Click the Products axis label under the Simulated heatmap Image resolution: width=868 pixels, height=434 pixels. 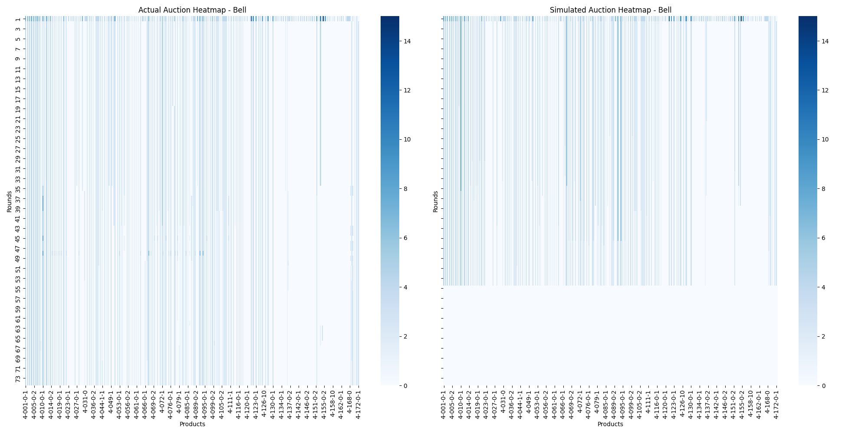(x=610, y=424)
